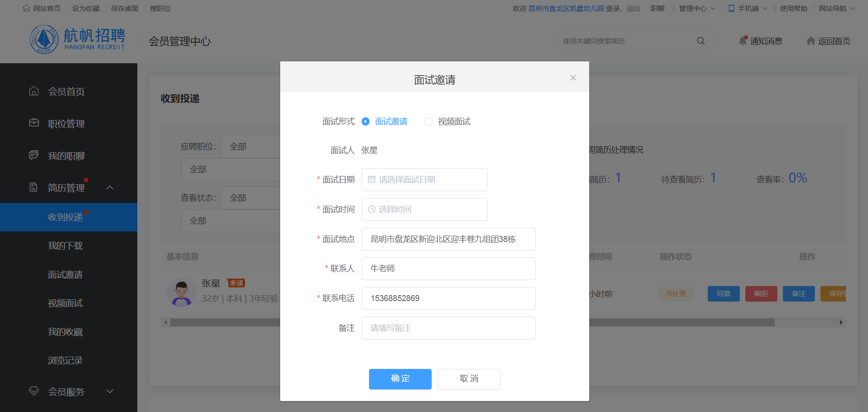Screen dimensions: 868x412
Task: Select the 视频面试 radio option
Action: (428, 121)
